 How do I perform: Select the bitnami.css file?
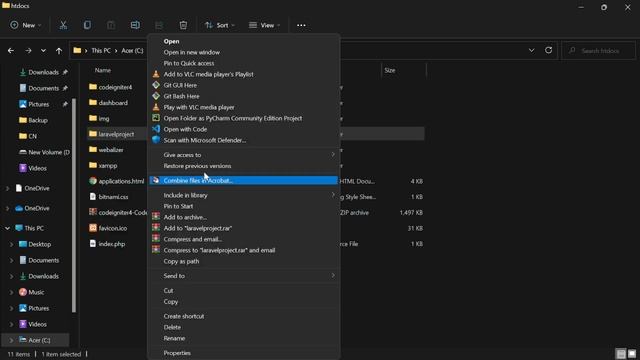(x=109, y=197)
